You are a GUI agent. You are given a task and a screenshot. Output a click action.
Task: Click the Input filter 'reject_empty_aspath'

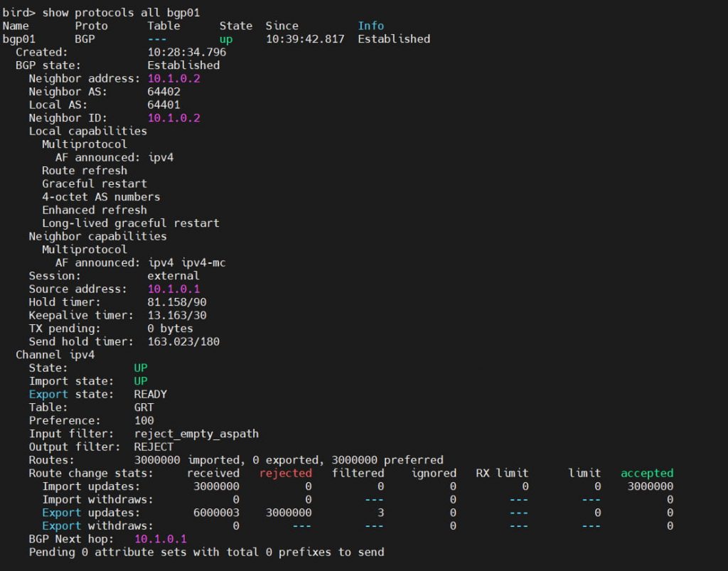[196, 434]
